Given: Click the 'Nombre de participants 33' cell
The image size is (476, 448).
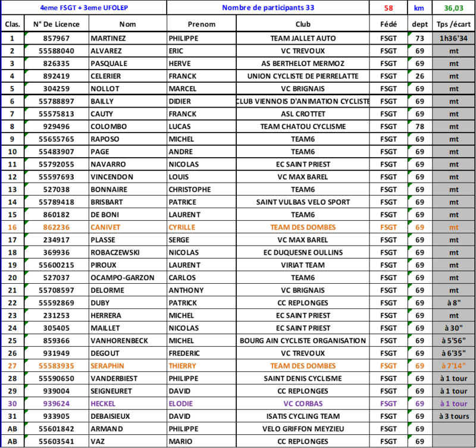Looking at the screenshot, I should [x=268, y=8].
